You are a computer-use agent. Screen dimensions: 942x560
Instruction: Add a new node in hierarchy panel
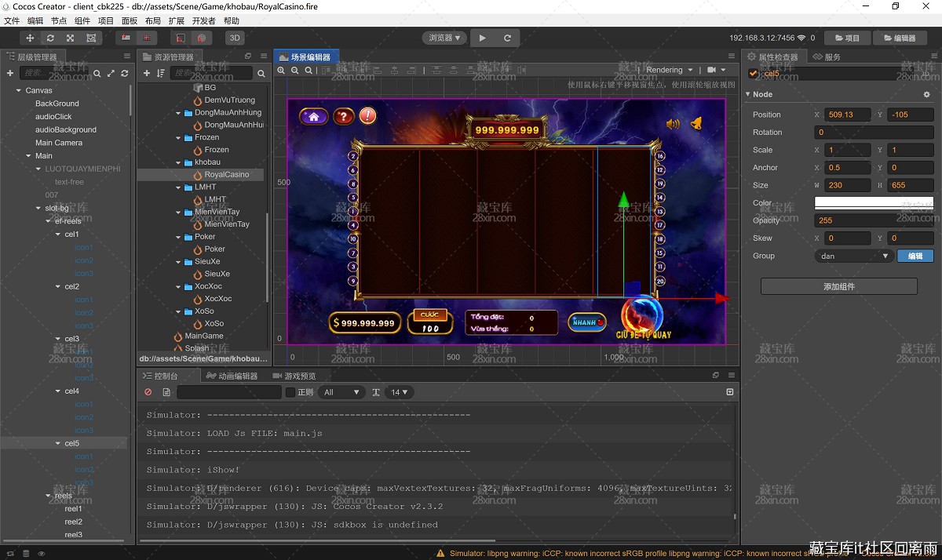(10, 73)
